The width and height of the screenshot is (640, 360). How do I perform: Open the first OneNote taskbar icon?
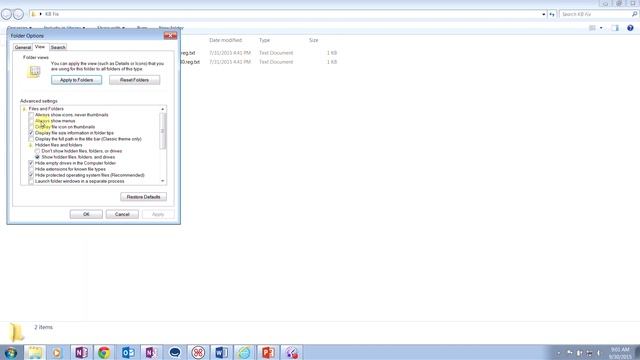coord(81,352)
